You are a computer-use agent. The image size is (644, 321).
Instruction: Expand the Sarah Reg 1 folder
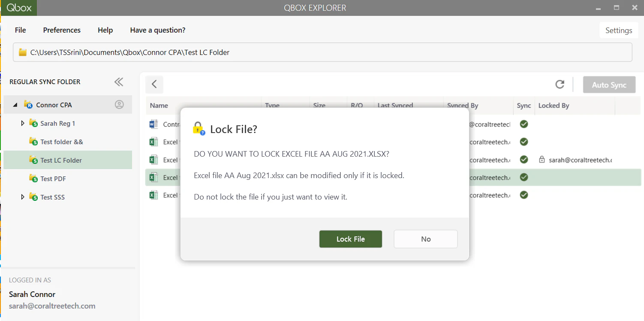pyautogui.click(x=23, y=123)
